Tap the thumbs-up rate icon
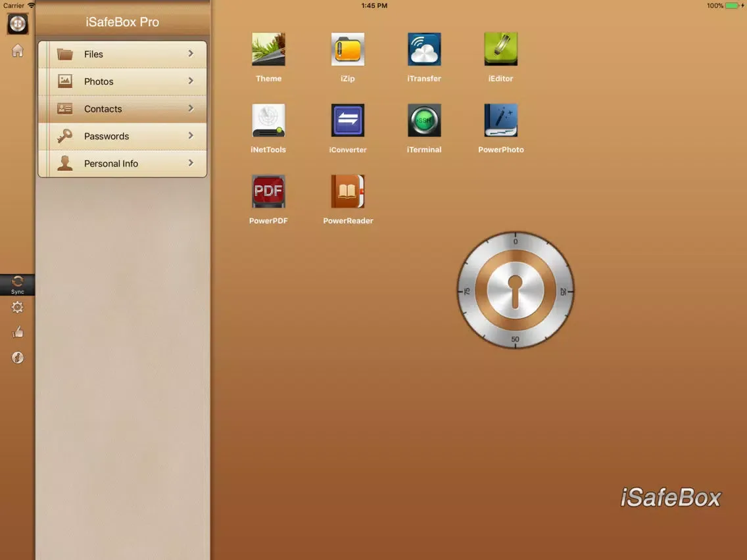The height and width of the screenshot is (560, 747). pyautogui.click(x=18, y=332)
